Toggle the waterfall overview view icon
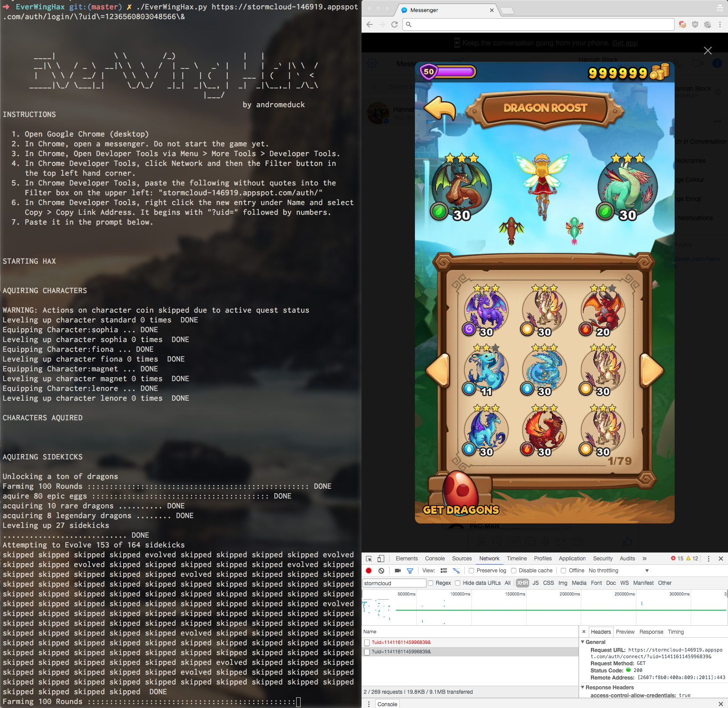 pos(456,571)
